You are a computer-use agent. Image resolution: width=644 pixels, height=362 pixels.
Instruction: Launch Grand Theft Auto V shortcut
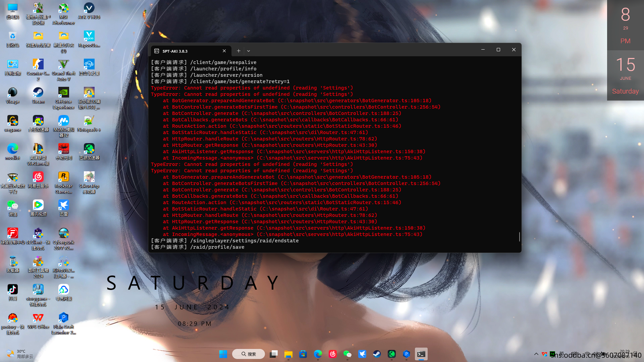point(63,64)
